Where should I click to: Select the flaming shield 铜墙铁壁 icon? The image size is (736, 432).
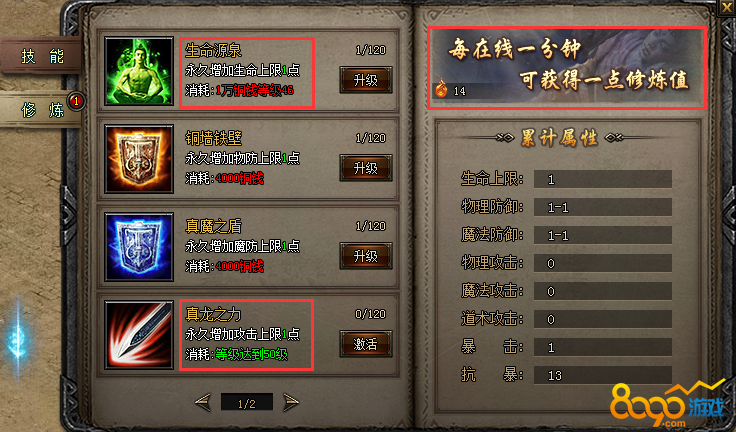click(139, 159)
